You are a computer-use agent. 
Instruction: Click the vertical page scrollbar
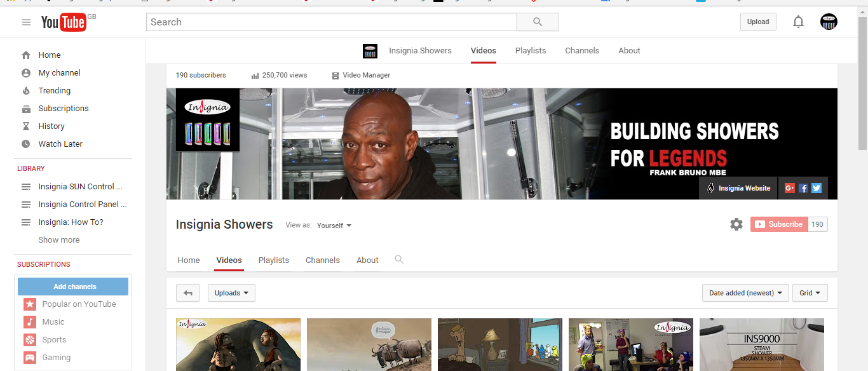pos(862,84)
